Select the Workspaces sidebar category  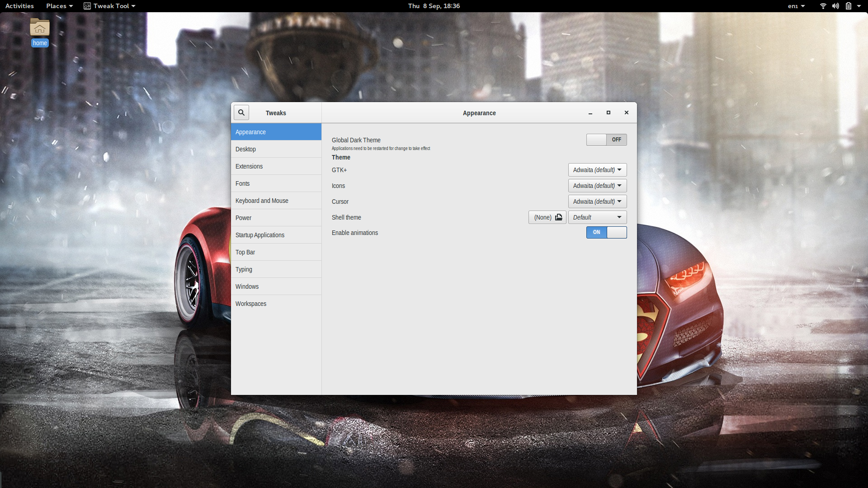pos(276,304)
